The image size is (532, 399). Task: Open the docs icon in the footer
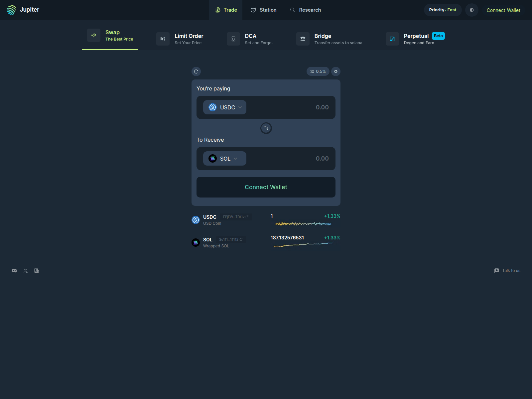coord(37,271)
